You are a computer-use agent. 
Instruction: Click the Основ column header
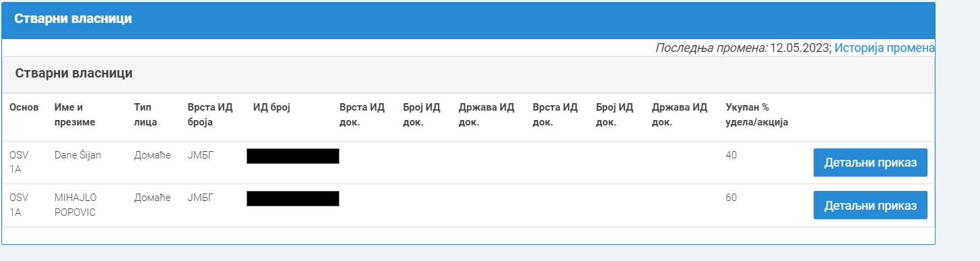24,107
